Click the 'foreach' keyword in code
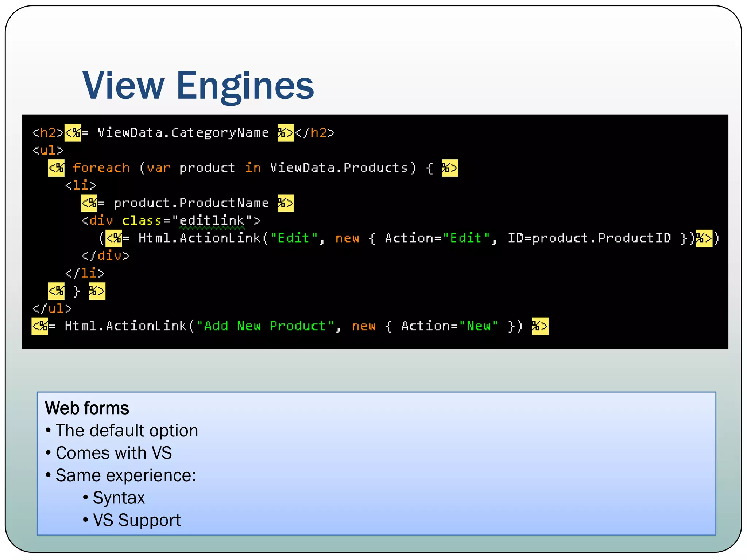Screen dimensions: 747x560 101,168
